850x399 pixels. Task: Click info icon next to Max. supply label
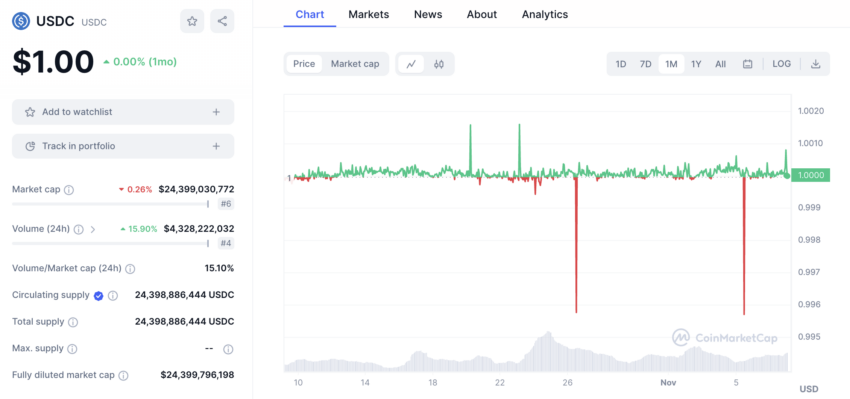72,349
